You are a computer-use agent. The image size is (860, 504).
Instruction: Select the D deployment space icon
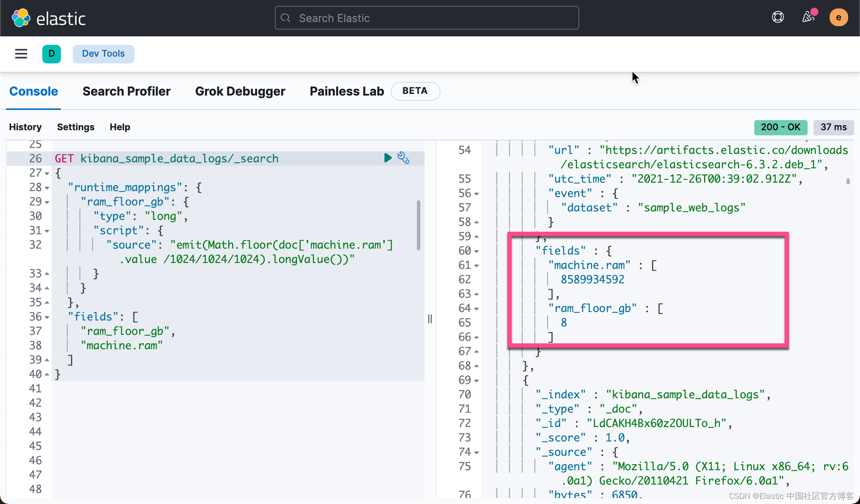[52, 54]
